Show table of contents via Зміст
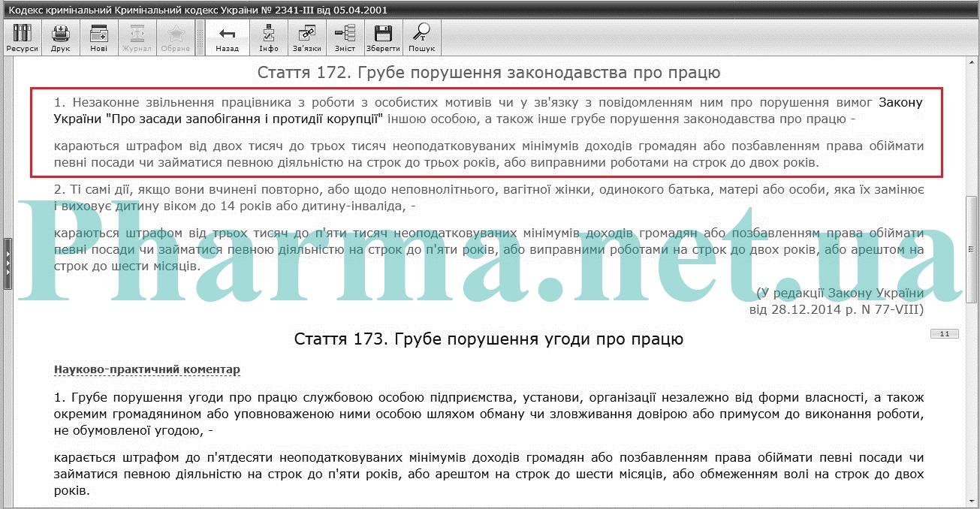980x509 pixels. 345,38
